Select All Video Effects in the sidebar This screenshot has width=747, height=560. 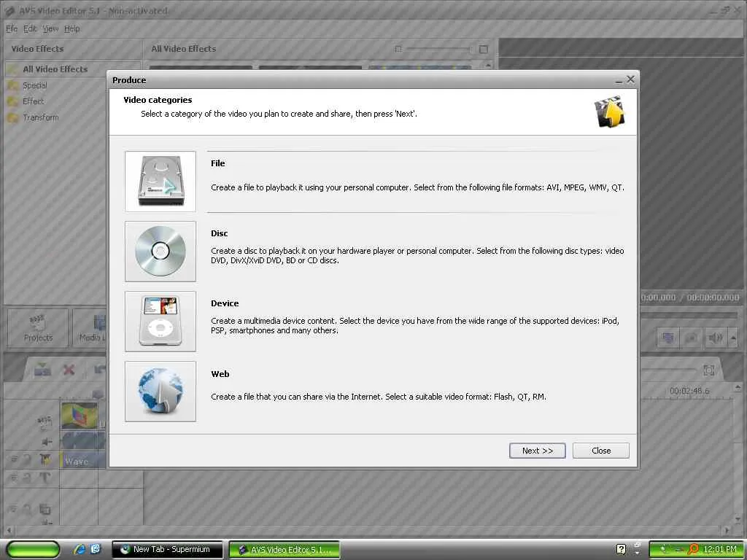55,69
